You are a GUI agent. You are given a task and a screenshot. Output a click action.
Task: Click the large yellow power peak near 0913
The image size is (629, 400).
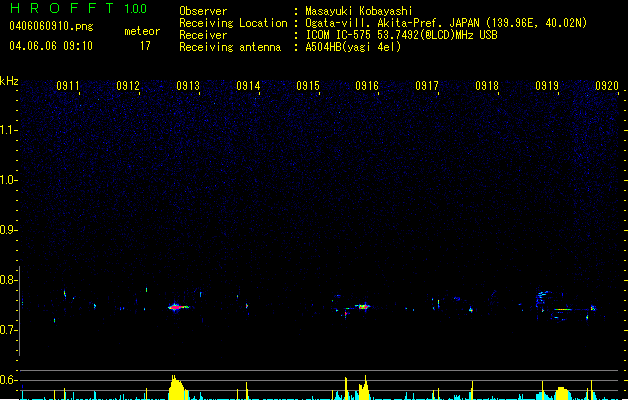(177, 388)
